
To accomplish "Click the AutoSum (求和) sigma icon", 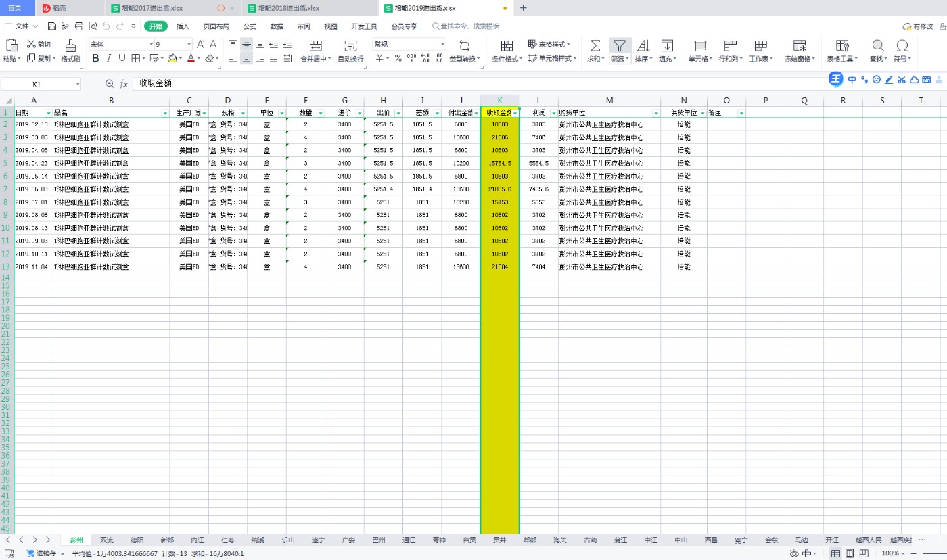I will [x=595, y=46].
